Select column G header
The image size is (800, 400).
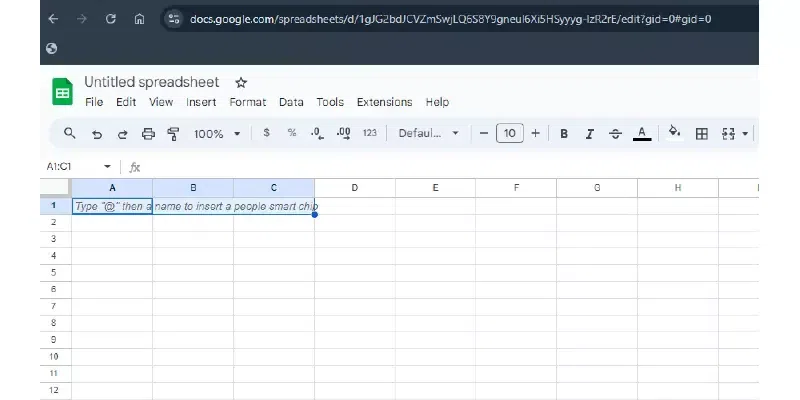[597, 188]
